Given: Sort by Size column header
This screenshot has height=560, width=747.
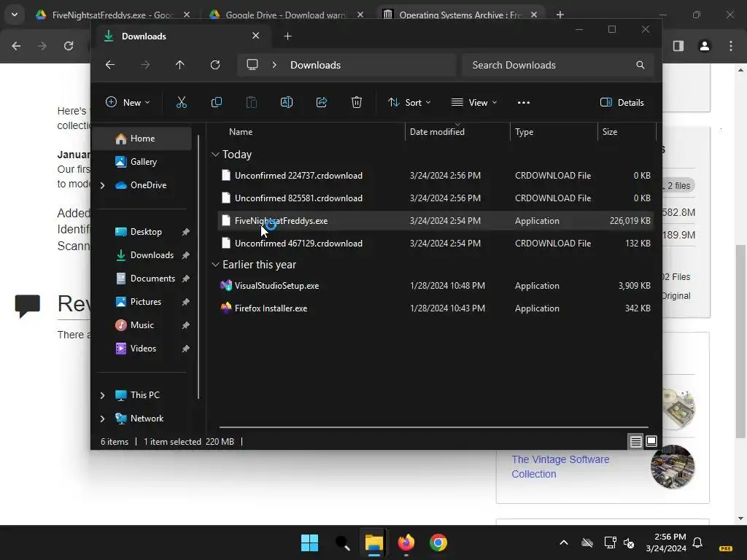Looking at the screenshot, I should pos(610,132).
